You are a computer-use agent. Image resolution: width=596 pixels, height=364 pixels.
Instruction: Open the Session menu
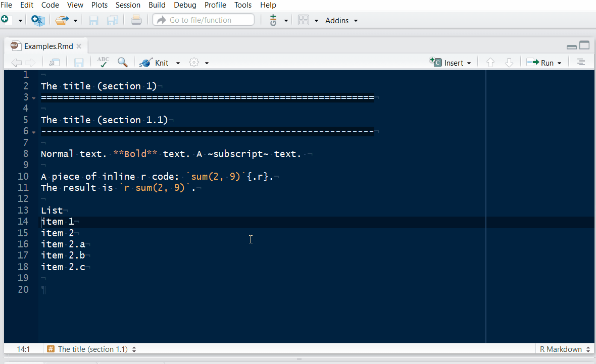click(x=128, y=5)
